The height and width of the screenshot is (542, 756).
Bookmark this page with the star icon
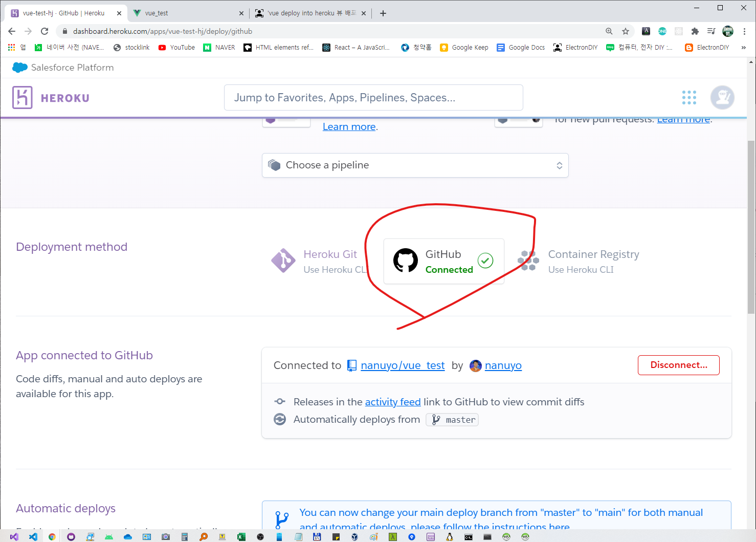[626, 31]
